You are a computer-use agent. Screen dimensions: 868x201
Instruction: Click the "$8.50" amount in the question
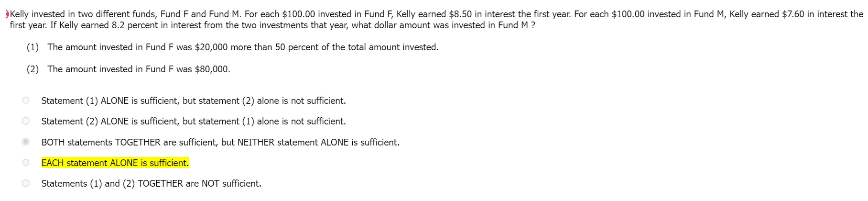pyautogui.click(x=460, y=14)
